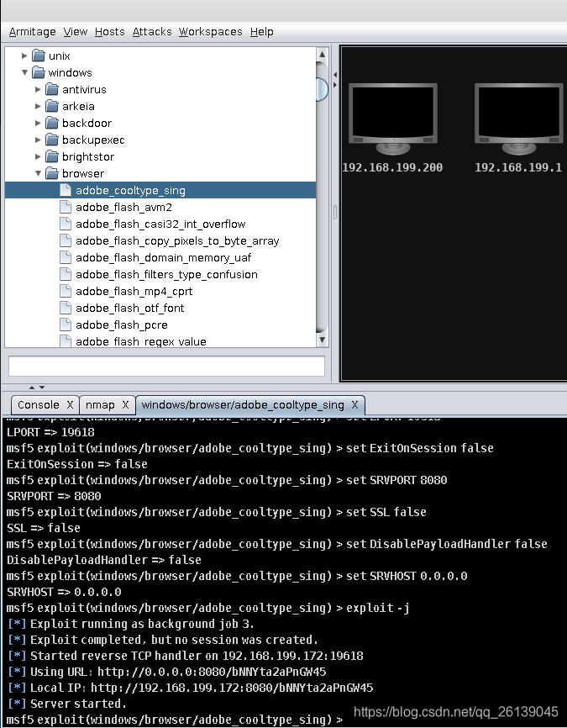Expand the backdoor folder
This screenshot has height=728, width=567.
[38, 123]
